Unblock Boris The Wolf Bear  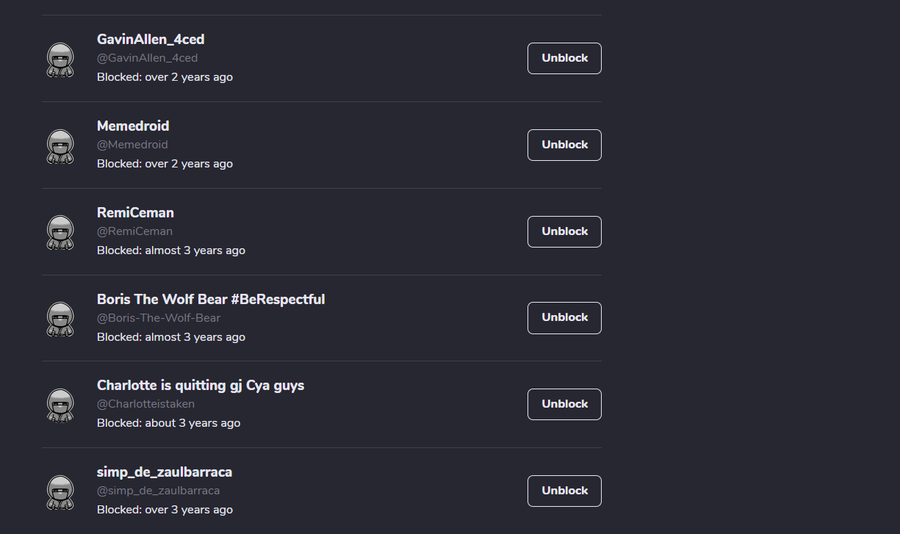click(564, 317)
